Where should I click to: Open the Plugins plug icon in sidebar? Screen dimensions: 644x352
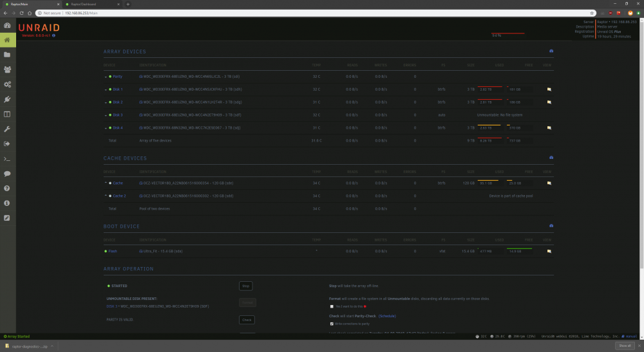pos(7,99)
